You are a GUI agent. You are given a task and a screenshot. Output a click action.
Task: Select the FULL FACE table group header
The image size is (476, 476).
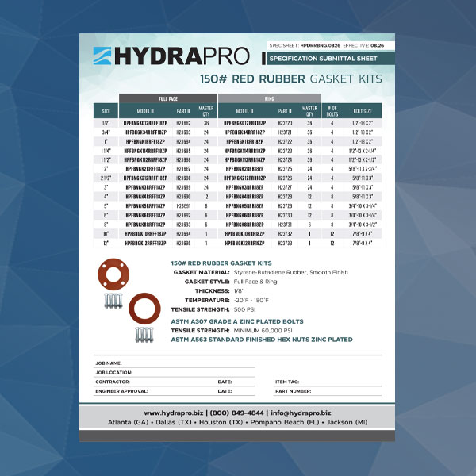coord(168,98)
